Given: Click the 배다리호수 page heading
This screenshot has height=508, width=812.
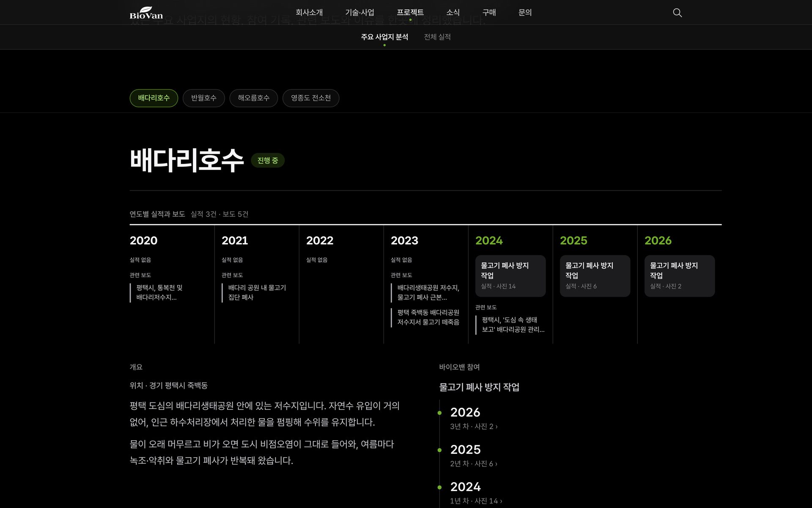Looking at the screenshot, I should coord(187,160).
